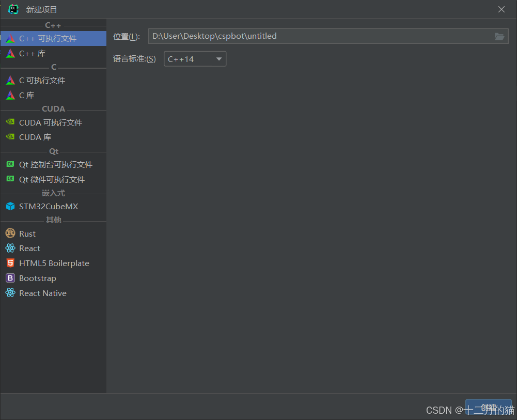Pick CUDA 库 from the list
The height and width of the screenshot is (420, 517).
coord(53,137)
